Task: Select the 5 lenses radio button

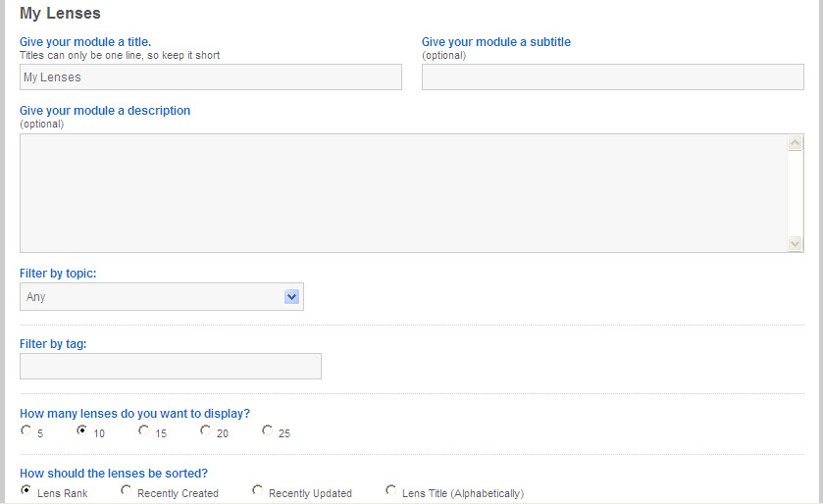Action: [26, 430]
